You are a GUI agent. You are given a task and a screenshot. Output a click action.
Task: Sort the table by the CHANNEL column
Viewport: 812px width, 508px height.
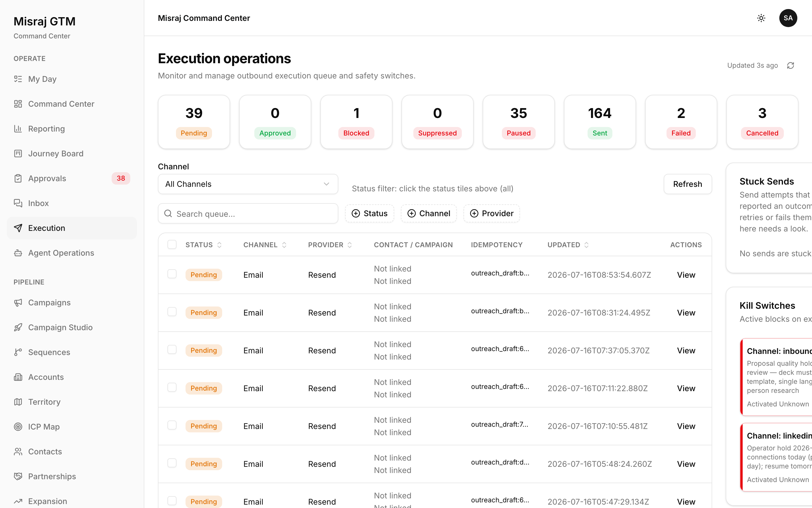click(x=265, y=245)
